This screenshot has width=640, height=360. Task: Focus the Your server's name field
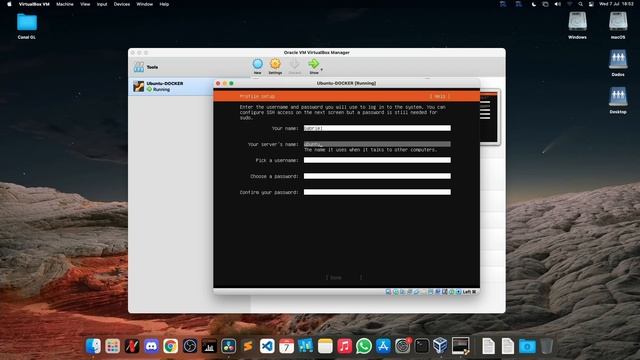click(377, 144)
